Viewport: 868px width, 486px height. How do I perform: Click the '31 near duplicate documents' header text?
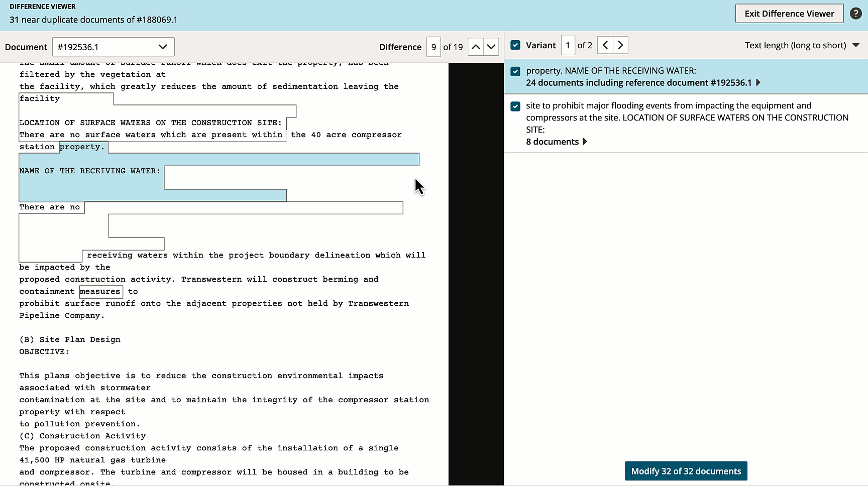coord(93,20)
